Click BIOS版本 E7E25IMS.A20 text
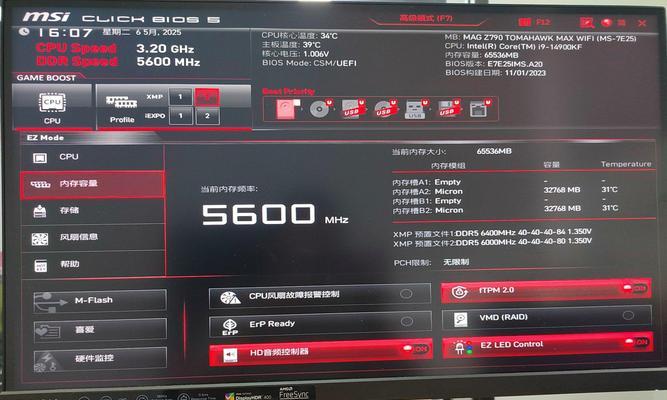This screenshot has width=667, height=400. click(x=494, y=64)
